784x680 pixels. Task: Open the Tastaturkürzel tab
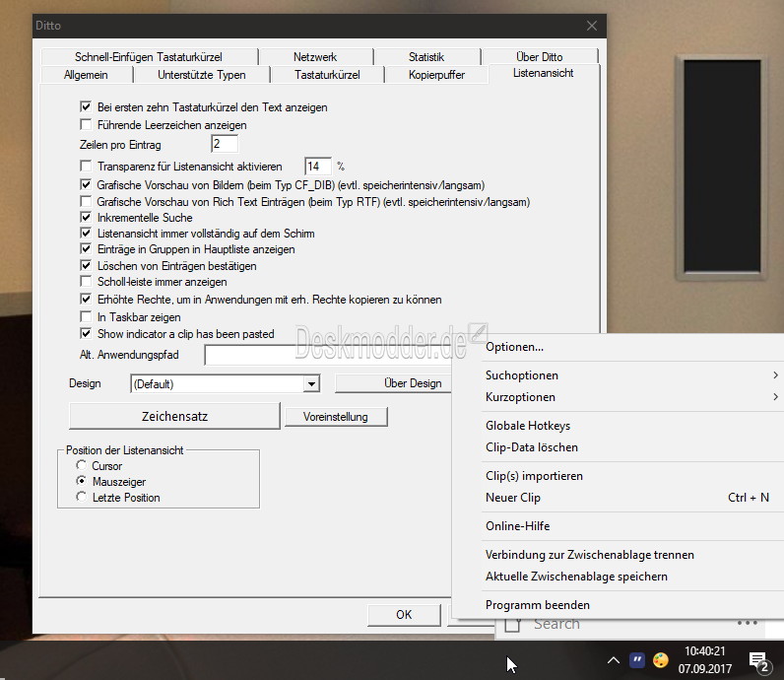coord(327,75)
